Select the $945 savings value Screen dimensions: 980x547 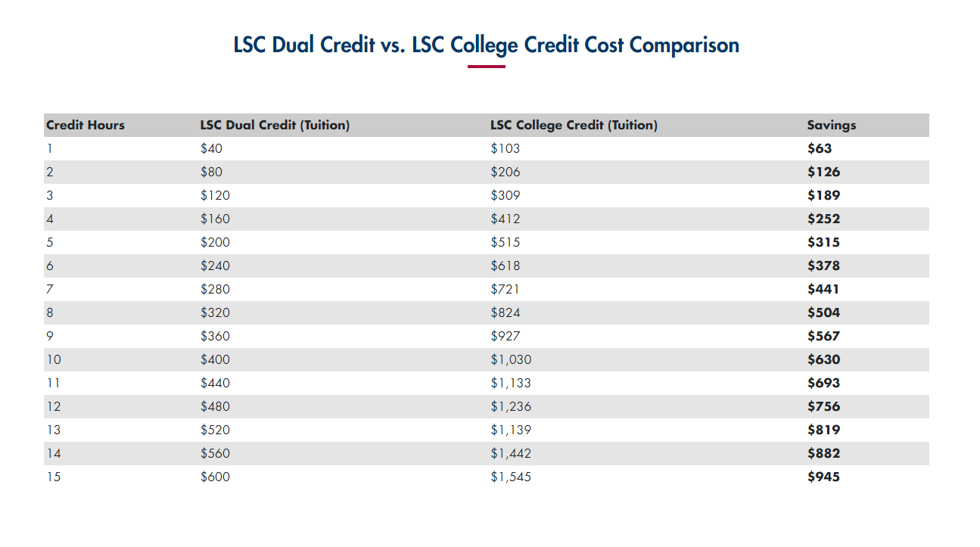point(823,477)
